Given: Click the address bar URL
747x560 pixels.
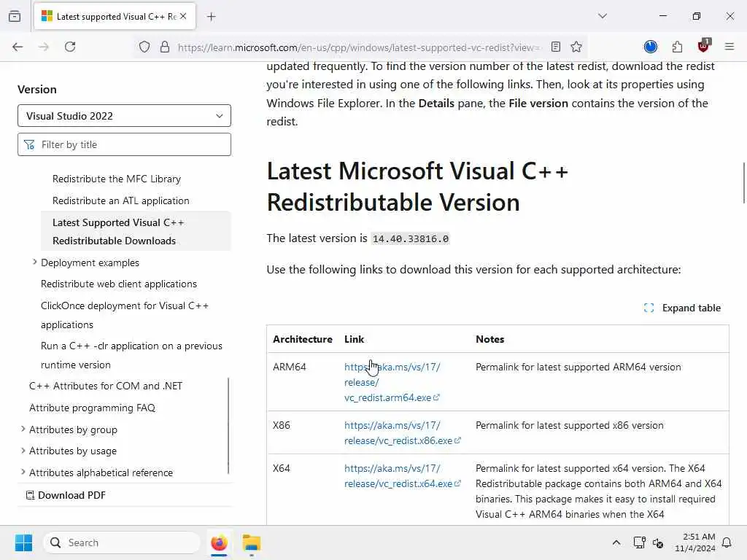Looking at the screenshot, I should tap(358, 47).
